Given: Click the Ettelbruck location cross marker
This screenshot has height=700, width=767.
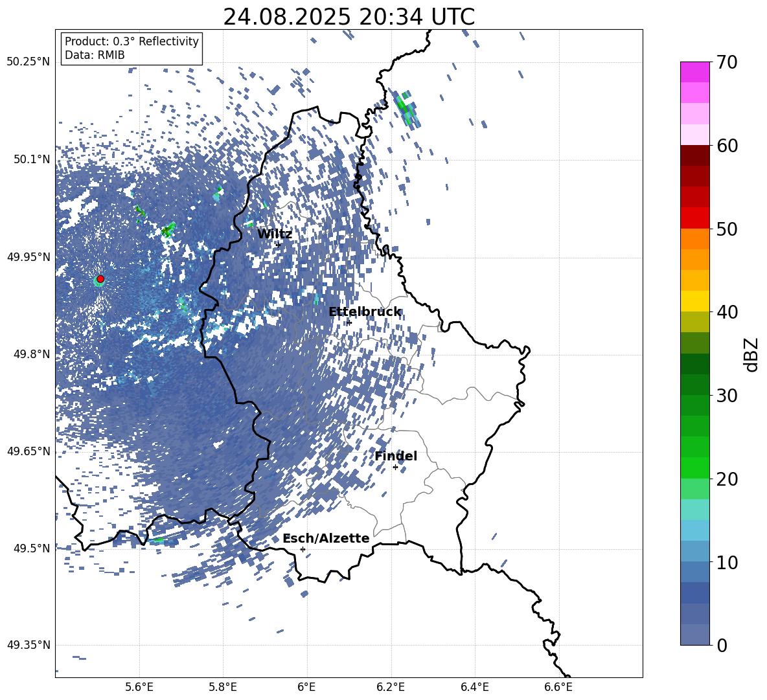Looking at the screenshot, I should pos(349,322).
